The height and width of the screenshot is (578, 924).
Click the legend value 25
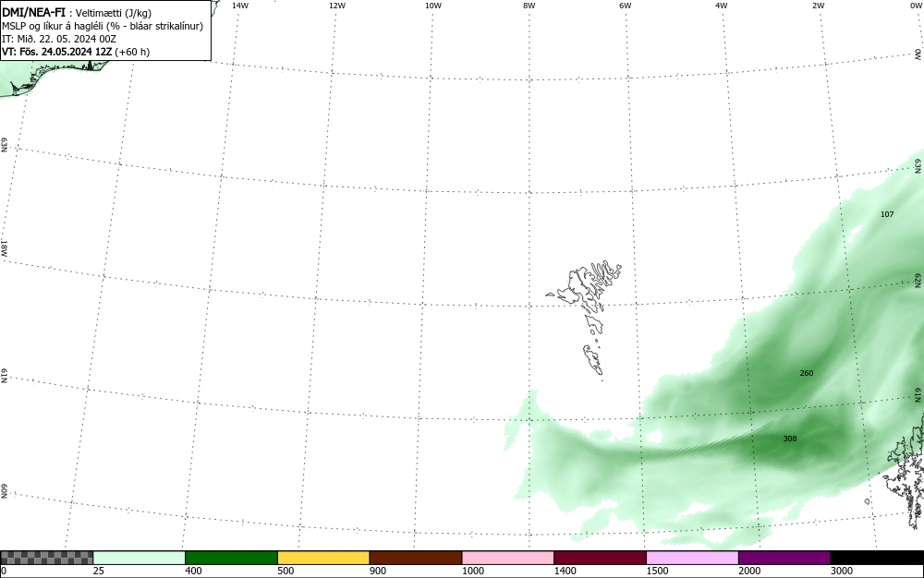99,571
